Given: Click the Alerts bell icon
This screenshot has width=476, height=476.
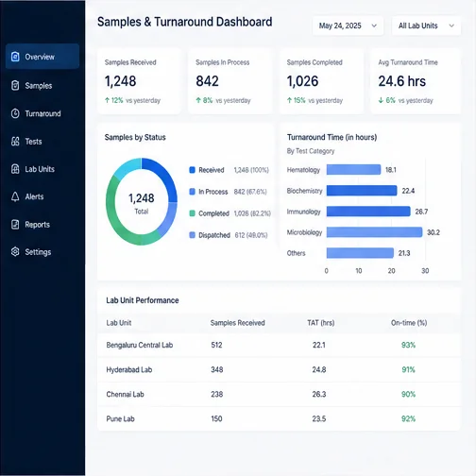Looking at the screenshot, I should [15, 196].
